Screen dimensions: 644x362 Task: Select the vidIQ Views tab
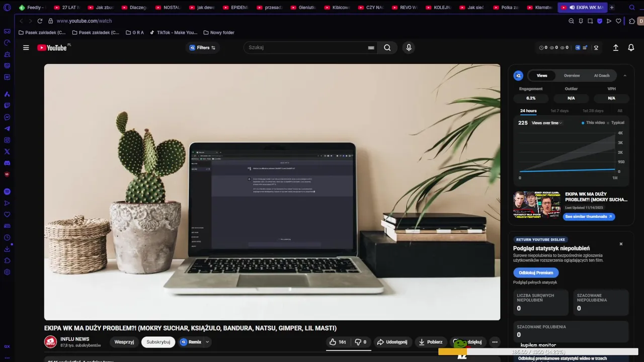pos(542,75)
